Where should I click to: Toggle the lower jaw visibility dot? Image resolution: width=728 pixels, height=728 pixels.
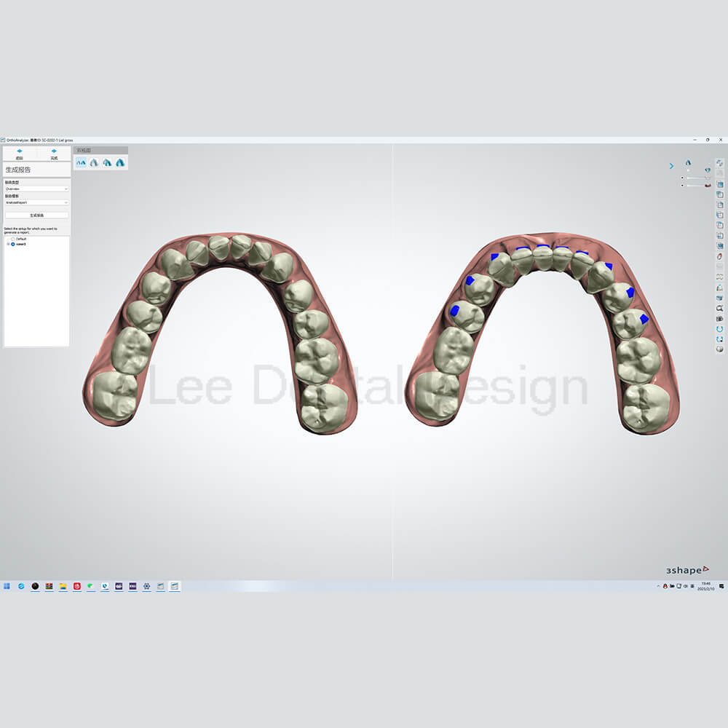[682, 185]
